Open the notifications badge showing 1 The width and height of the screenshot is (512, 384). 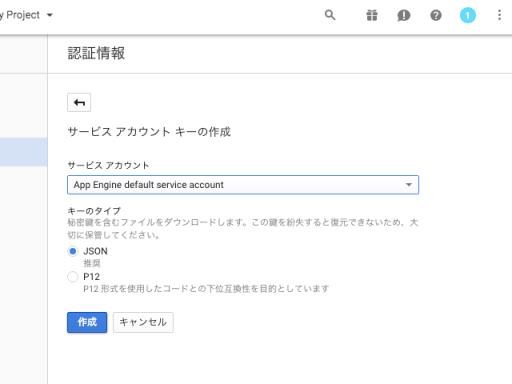(x=468, y=15)
